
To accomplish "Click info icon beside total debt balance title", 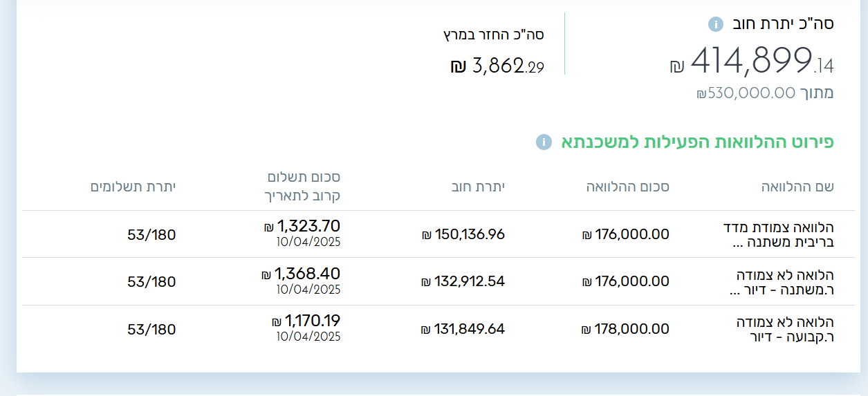I will click(x=716, y=24).
